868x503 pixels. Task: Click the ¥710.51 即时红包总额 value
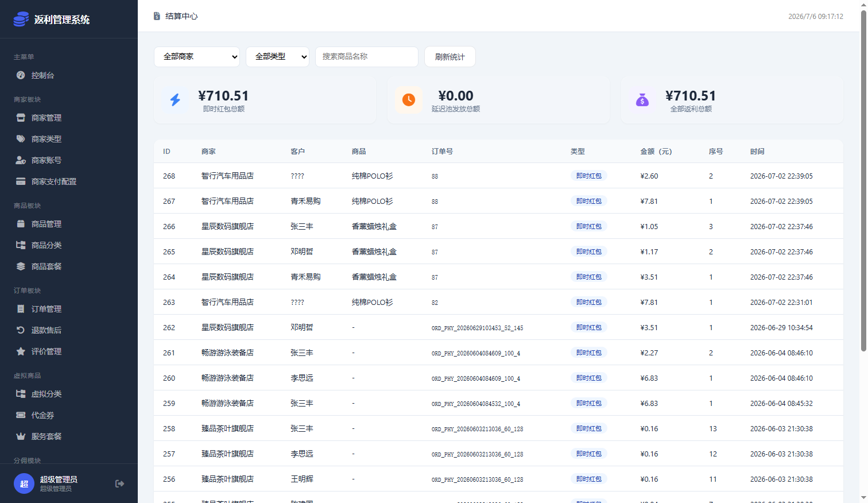pos(223,96)
